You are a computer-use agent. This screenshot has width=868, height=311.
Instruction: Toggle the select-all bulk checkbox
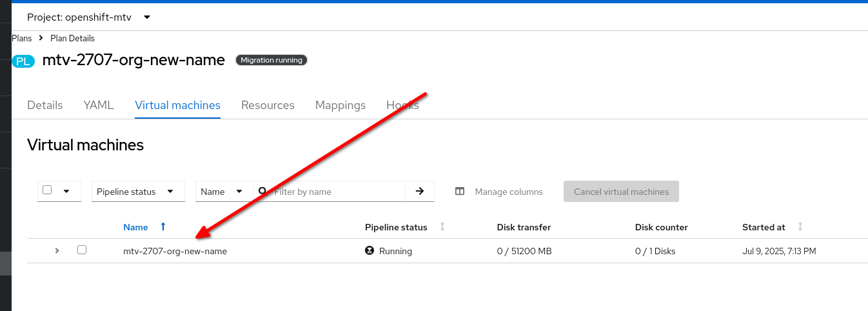tap(47, 190)
